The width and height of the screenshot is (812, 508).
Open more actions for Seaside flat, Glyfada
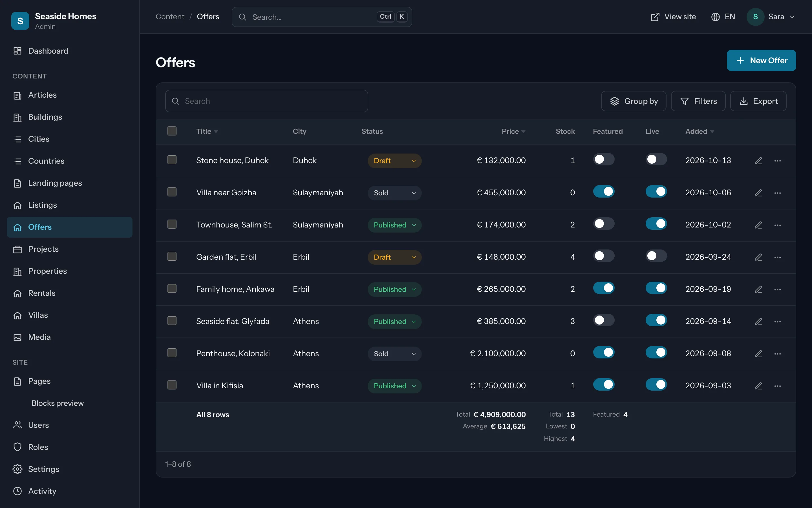777,321
